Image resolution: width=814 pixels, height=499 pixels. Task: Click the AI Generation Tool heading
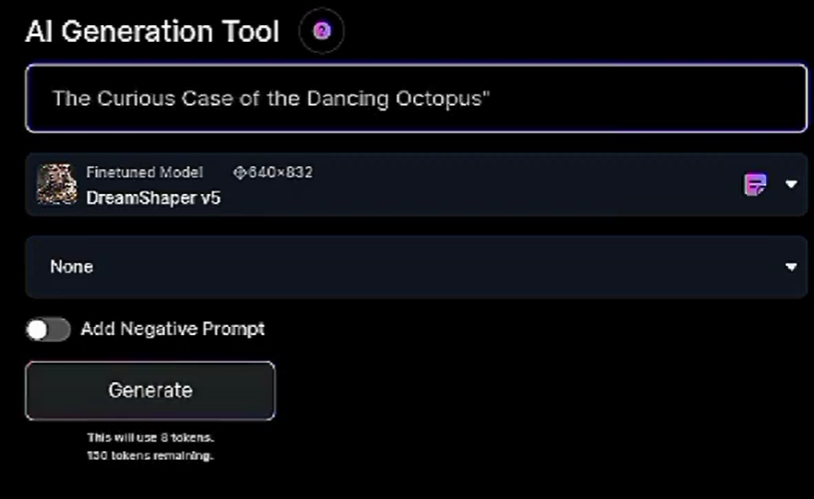tap(152, 31)
